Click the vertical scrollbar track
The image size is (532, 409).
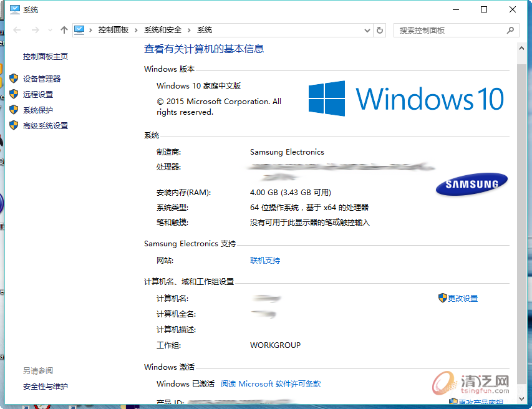(522, 224)
